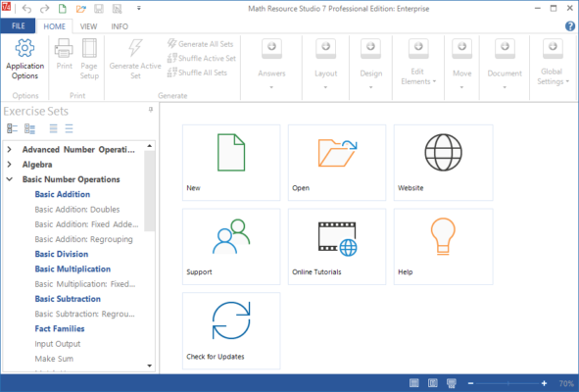Click the Check for Updates tile

point(231,330)
